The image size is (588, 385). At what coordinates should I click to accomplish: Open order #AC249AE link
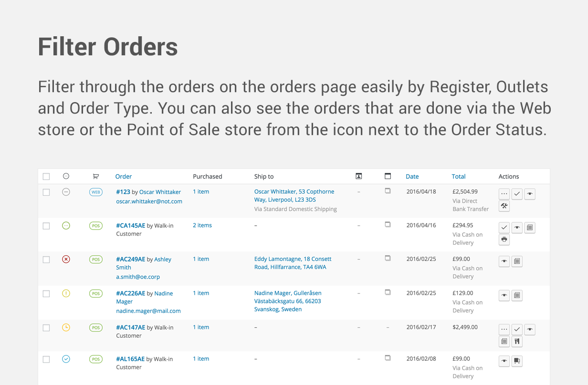point(130,259)
